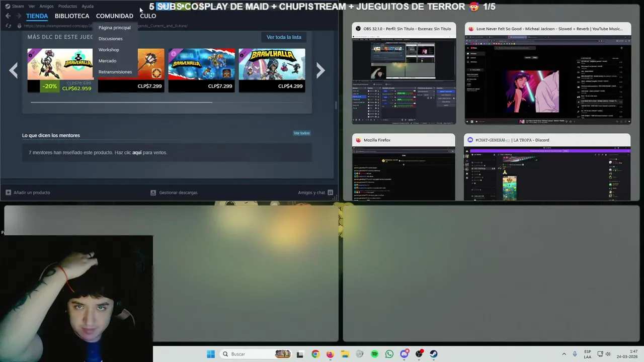
Task: Show next DLC with right carousel arrow
Action: coord(320,70)
